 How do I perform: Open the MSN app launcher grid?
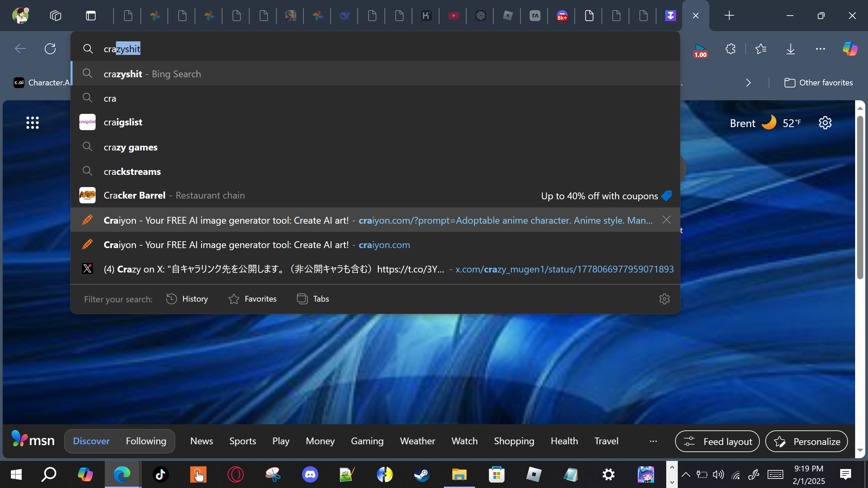[33, 123]
